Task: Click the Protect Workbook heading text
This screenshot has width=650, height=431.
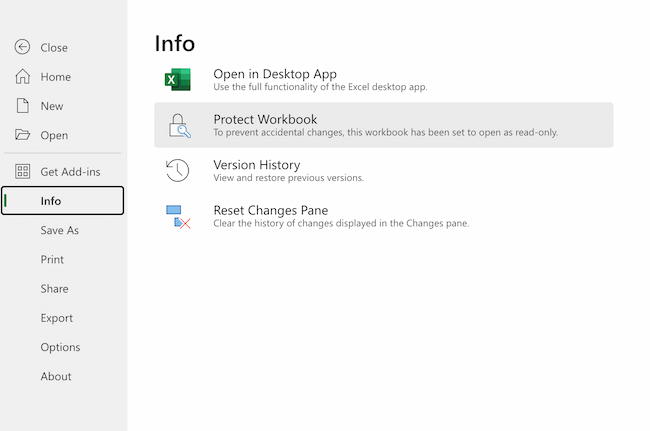Action: [x=265, y=119]
